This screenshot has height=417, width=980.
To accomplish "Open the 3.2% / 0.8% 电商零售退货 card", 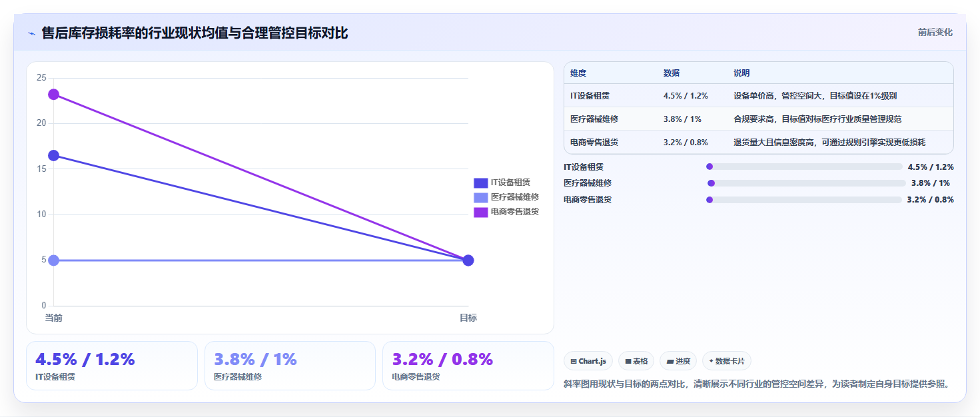I will click(x=468, y=366).
